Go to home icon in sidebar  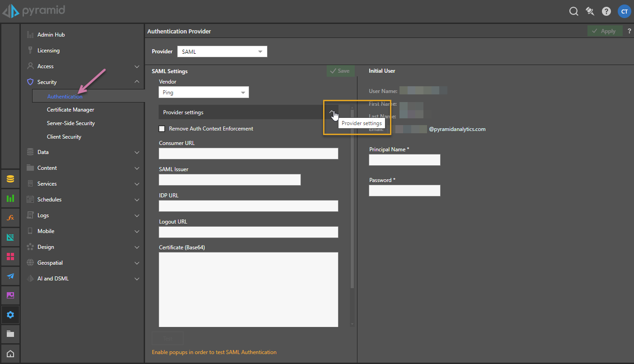click(10, 354)
